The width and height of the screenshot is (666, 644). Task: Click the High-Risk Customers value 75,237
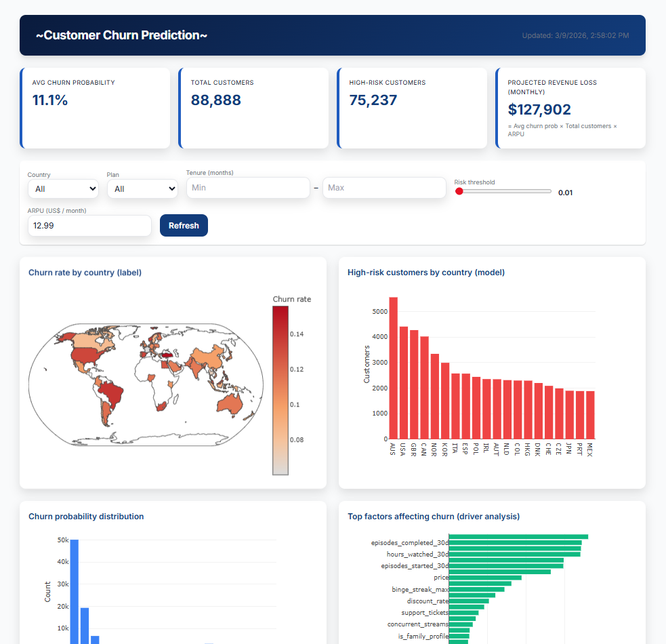pyautogui.click(x=373, y=100)
